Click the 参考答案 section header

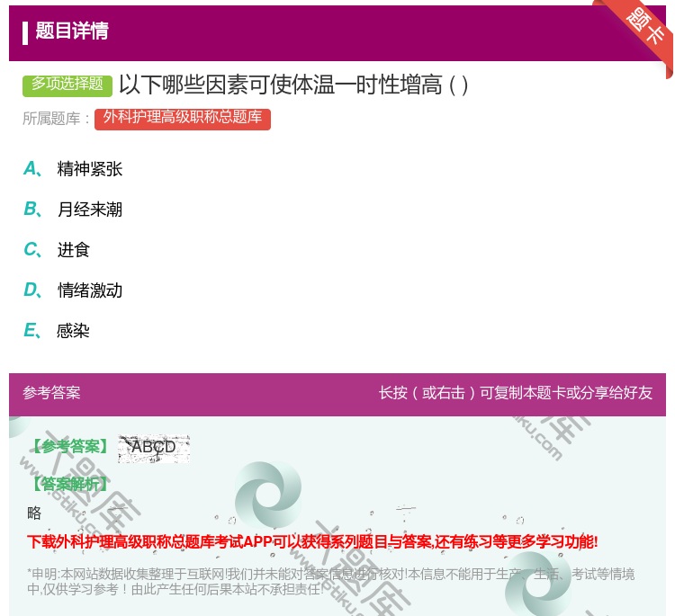(51, 393)
